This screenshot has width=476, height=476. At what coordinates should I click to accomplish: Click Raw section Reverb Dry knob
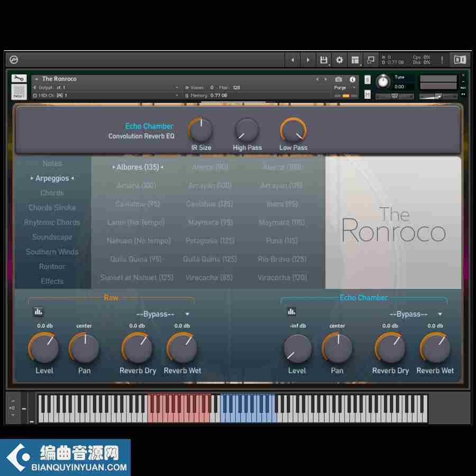coord(137,348)
